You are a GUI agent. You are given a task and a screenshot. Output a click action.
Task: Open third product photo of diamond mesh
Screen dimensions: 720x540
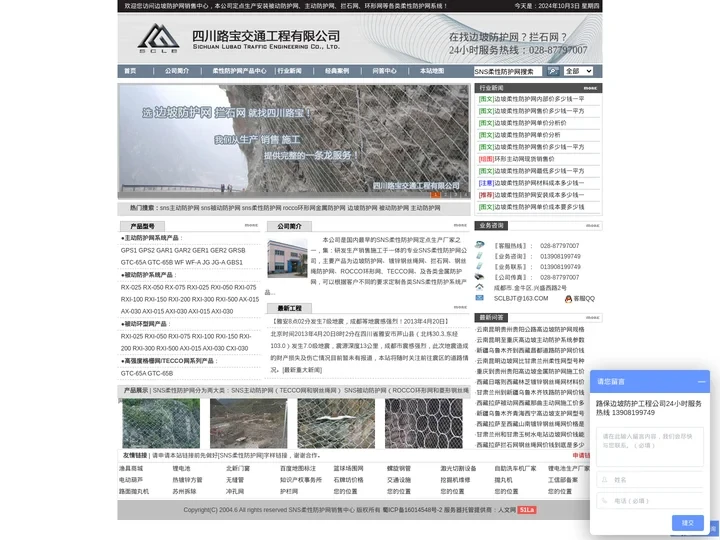point(336,423)
